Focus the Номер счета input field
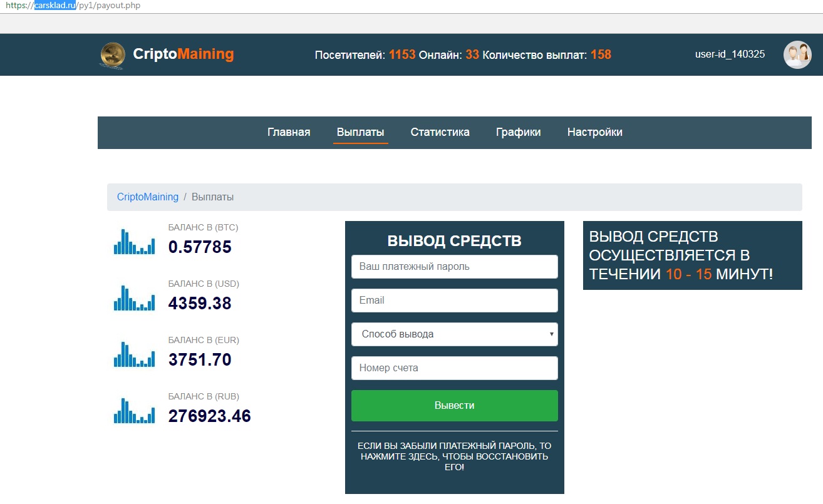The height and width of the screenshot is (504, 823). pyautogui.click(x=455, y=368)
